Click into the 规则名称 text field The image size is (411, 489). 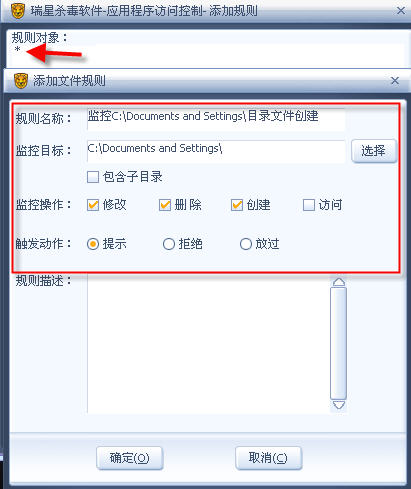216,118
